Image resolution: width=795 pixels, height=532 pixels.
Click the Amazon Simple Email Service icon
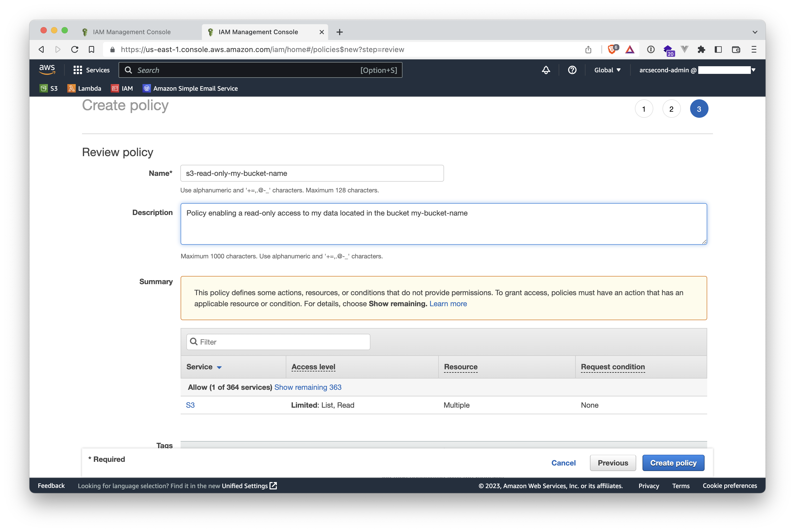146,89
